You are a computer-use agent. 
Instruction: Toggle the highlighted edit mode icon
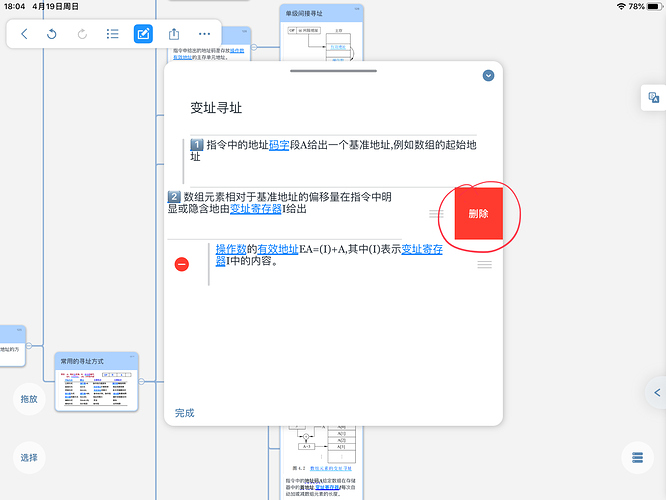click(143, 34)
